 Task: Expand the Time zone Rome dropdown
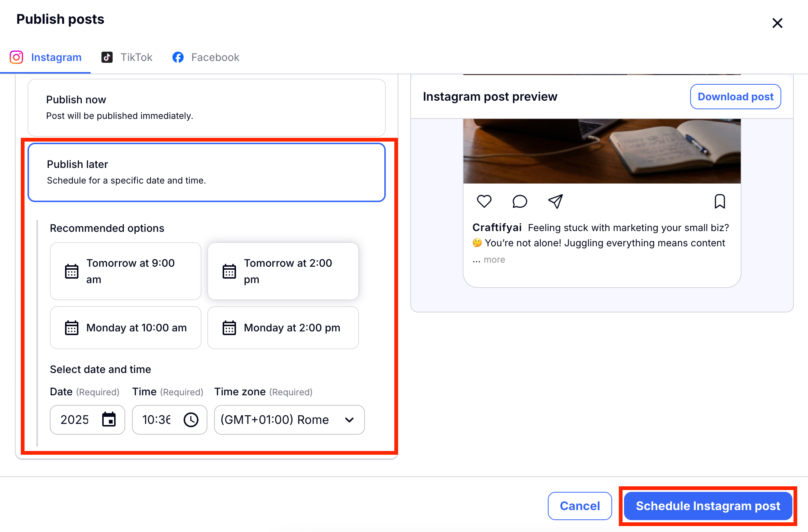(x=289, y=420)
